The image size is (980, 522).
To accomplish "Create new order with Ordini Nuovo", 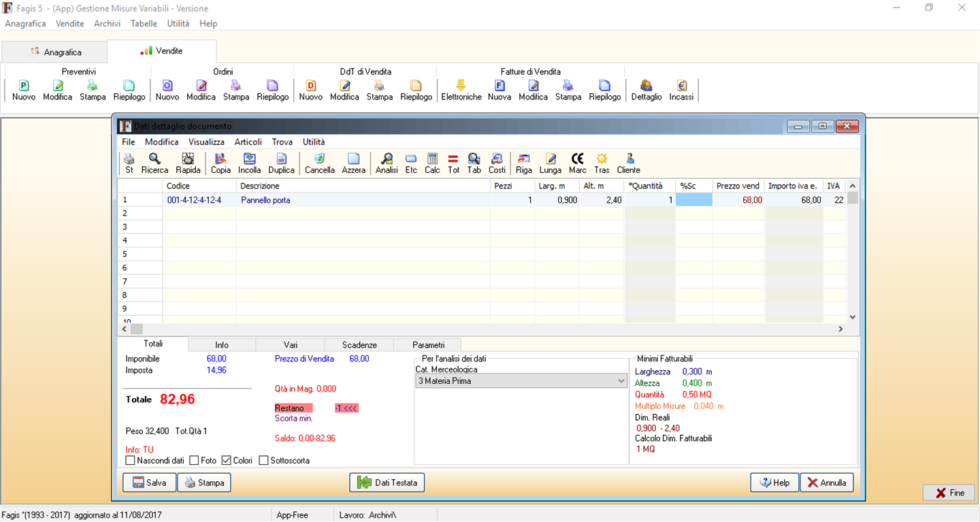I will [167, 91].
